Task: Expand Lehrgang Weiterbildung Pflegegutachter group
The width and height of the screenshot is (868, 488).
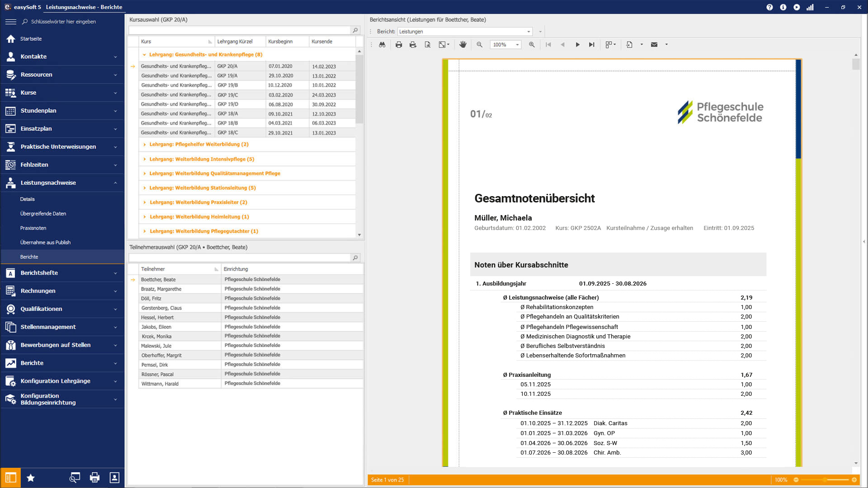Action: tap(144, 231)
